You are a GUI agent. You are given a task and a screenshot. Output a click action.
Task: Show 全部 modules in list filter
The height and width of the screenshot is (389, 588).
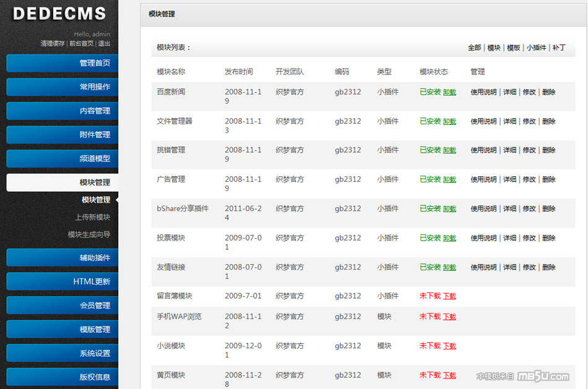pos(474,48)
